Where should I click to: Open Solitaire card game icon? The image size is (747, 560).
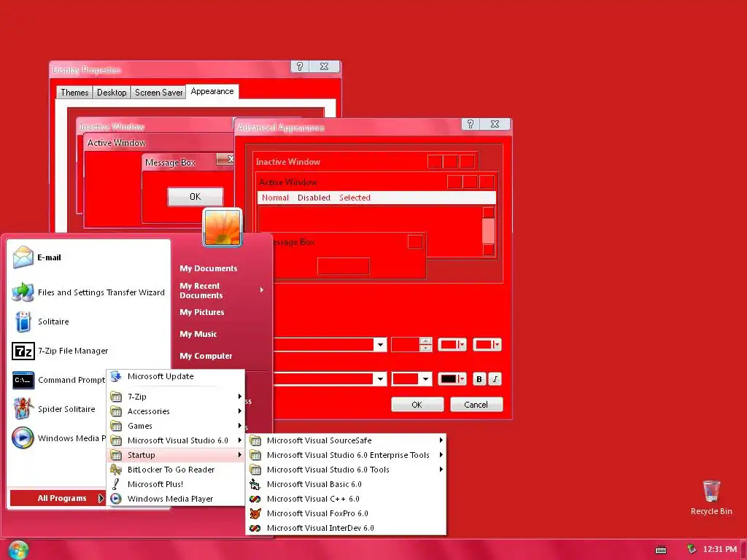point(23,322)
